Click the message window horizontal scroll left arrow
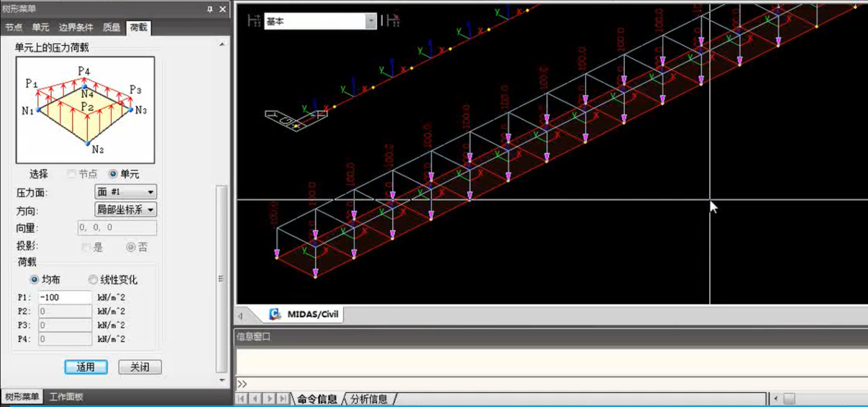The height and width of the screenshot is (407, 868). [x=775, y=399]
